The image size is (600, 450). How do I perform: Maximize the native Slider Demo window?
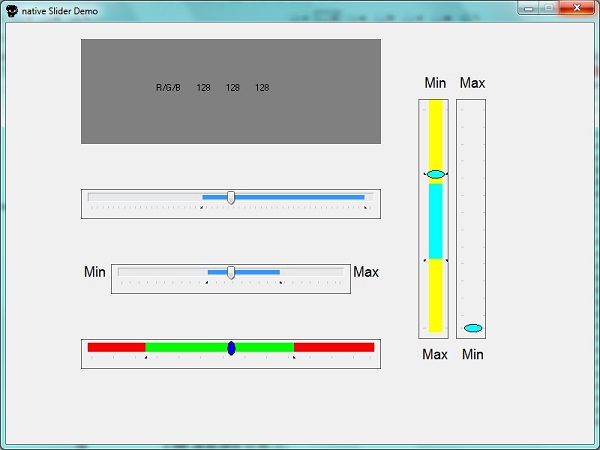pos(549,8)
